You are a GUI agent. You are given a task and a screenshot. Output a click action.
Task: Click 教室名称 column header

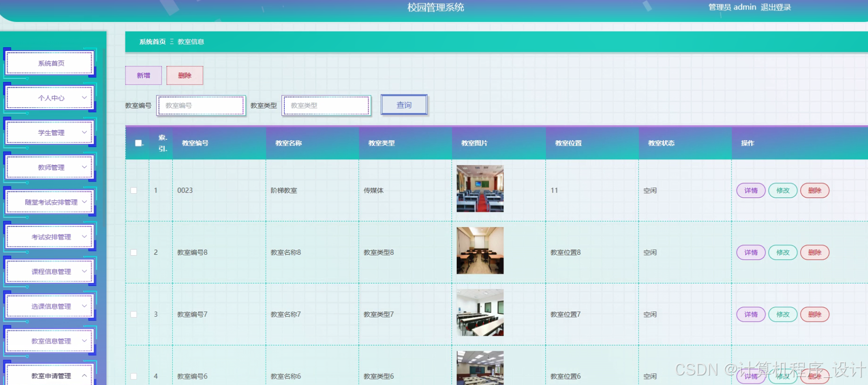[x=289, y=143]
